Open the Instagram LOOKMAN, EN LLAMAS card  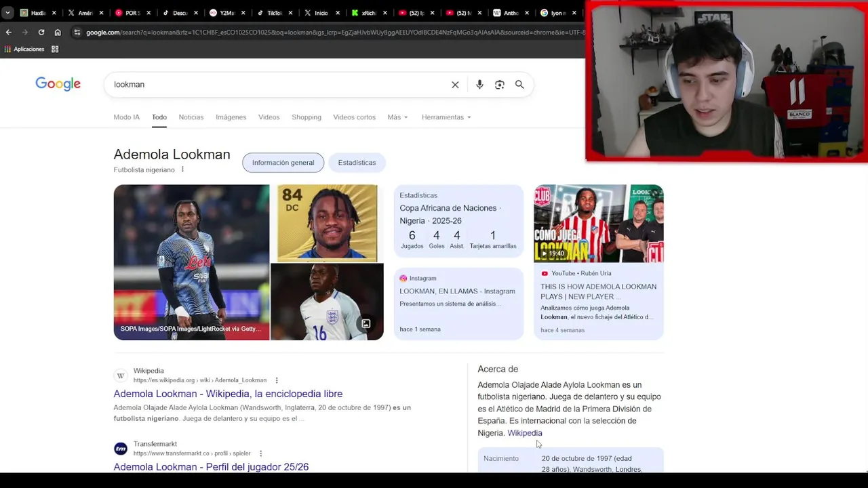(458, 304)
